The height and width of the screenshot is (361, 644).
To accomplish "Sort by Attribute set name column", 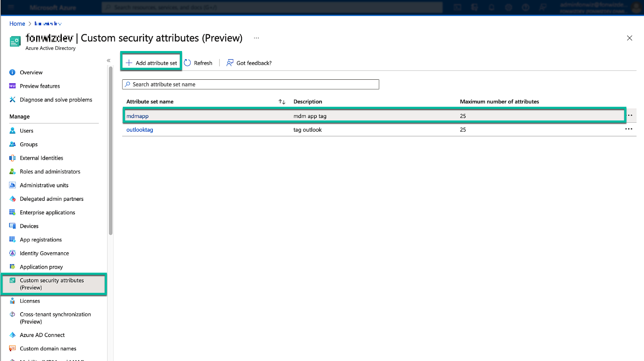I will coord(282,102).
